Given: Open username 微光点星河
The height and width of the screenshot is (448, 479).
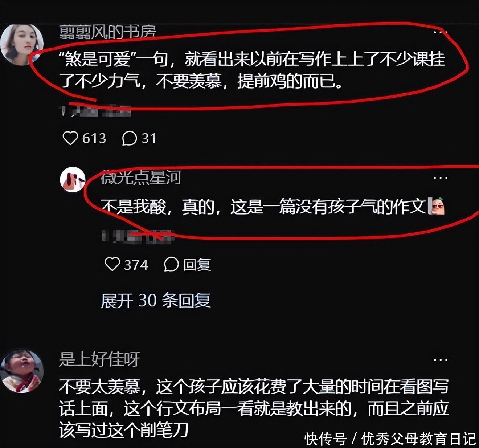Looking at the screenshot, I should tap(140, 178).
